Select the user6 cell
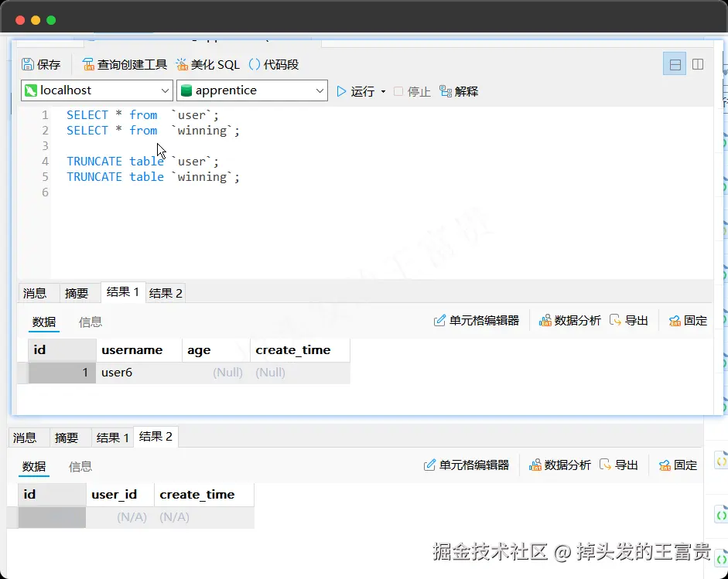 138,373
